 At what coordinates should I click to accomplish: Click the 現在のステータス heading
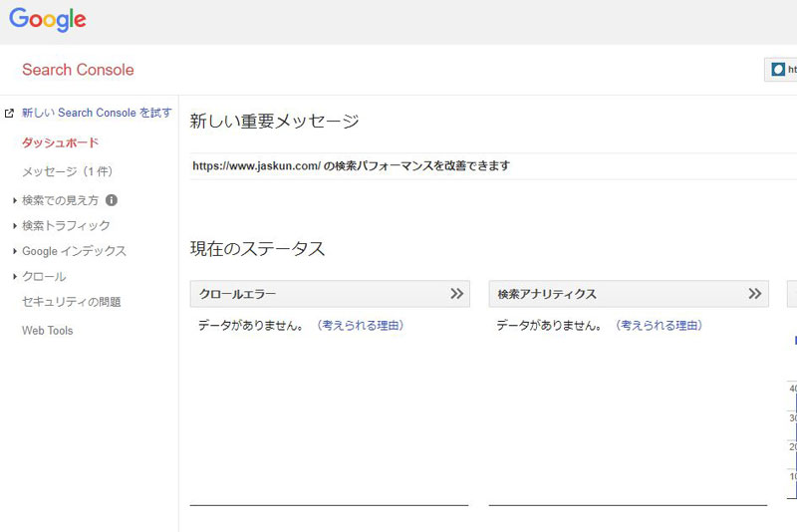pyautogui.click(x=257, y=249)
